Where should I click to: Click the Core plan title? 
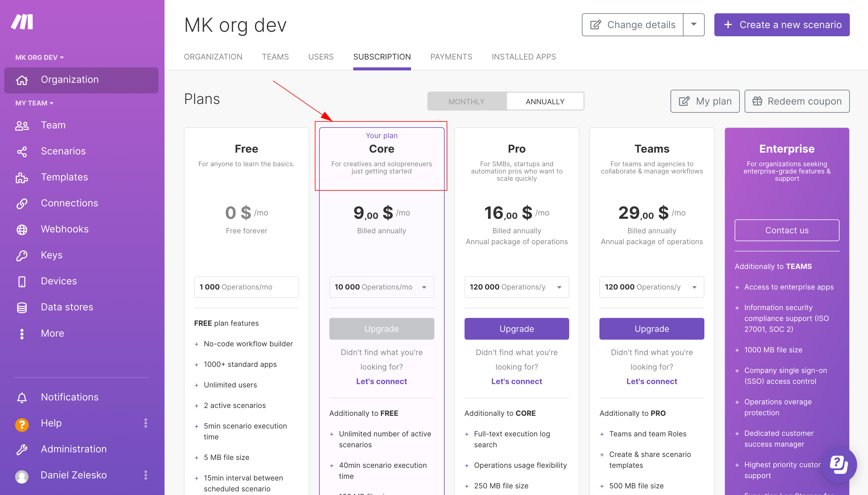pyautogui.click(x=381, y=149)
